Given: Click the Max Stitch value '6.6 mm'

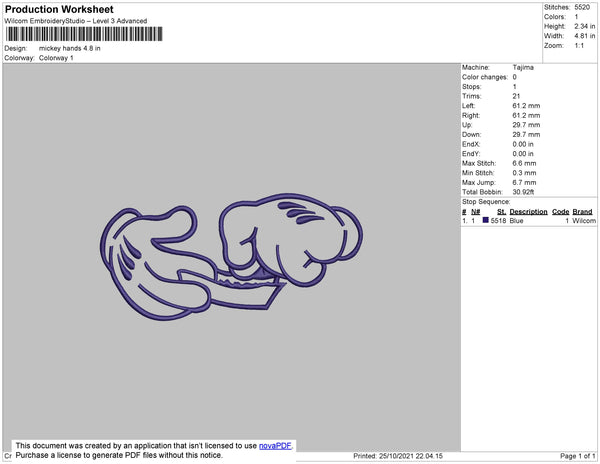Looking at the screenshot, I should [x=524, y=163].
